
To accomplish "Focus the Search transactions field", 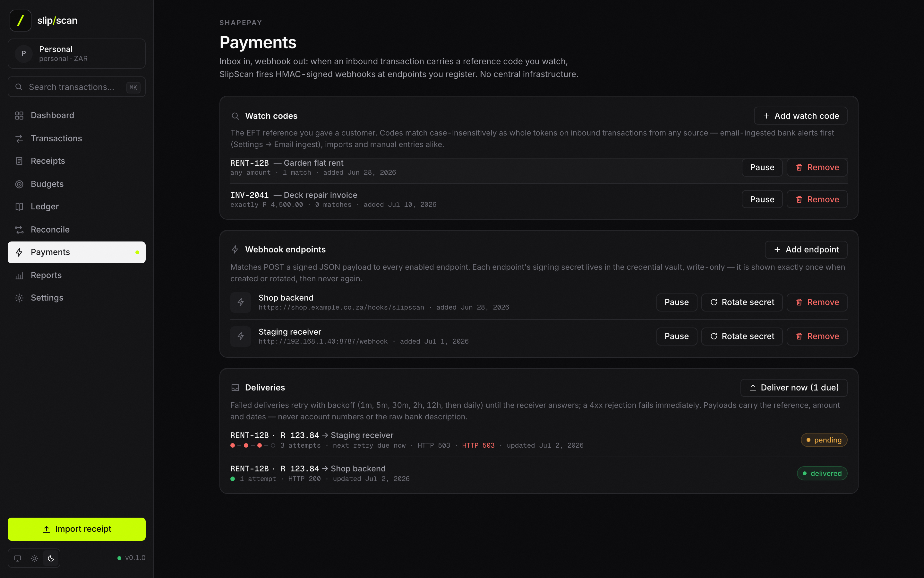I will click(76, 87).
